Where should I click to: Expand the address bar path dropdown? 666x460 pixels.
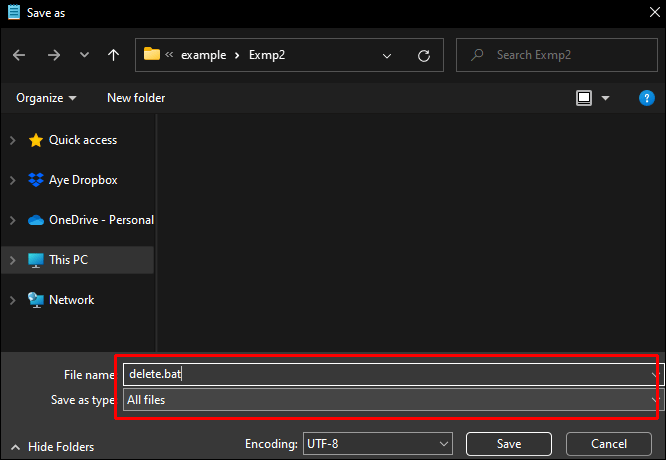pyautogui.click(x=387, y=56)
